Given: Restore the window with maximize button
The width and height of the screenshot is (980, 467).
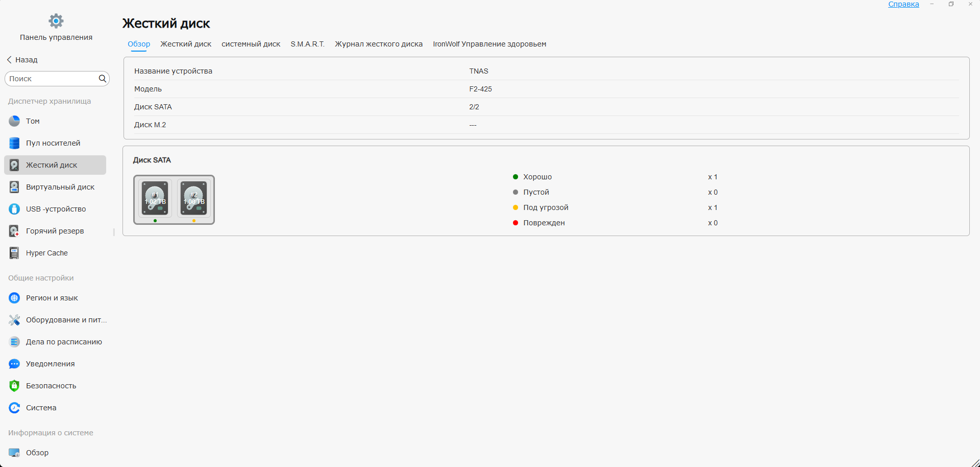Looking at the screenshot, I should 951,4.
